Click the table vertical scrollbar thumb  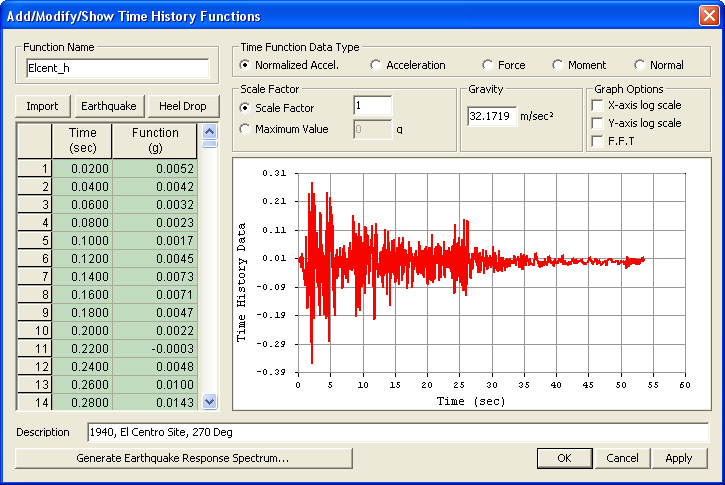point(209,144)
